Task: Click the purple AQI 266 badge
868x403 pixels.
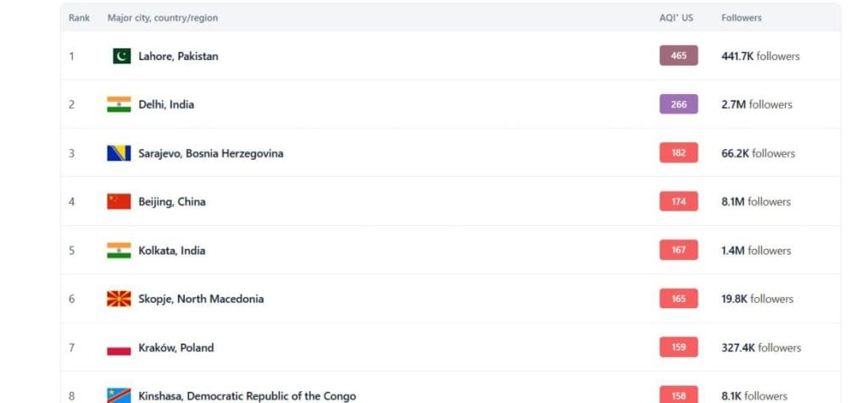Action: [x=678, y=104]
